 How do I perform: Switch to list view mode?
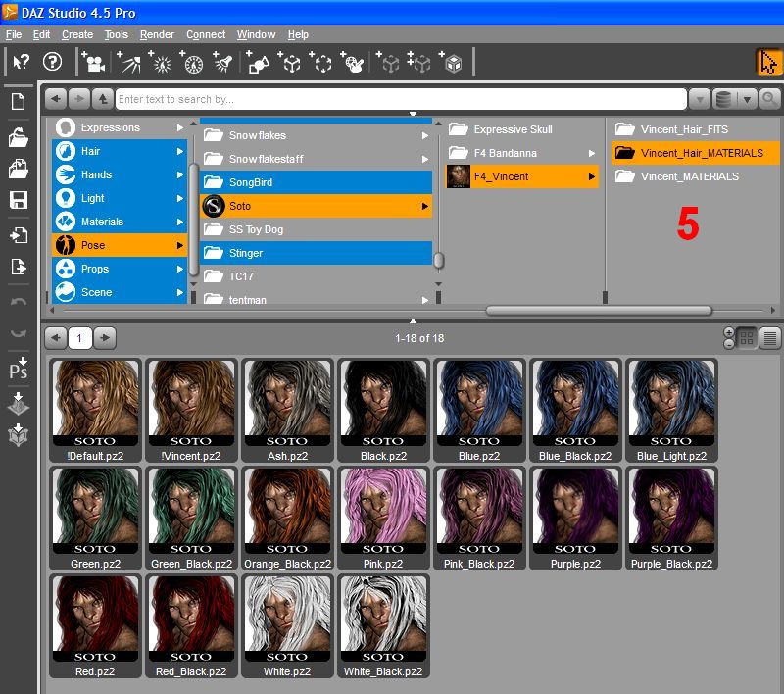770,338
